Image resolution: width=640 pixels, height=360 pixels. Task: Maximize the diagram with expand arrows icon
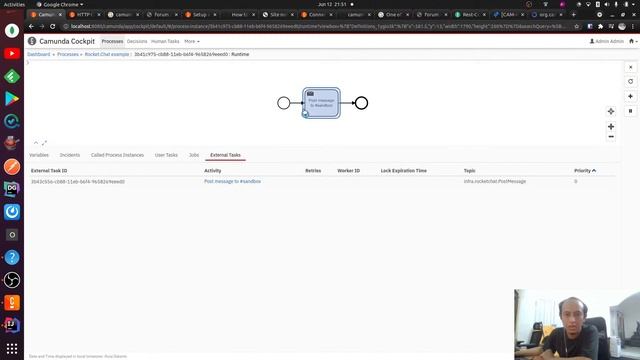(x=44, y=143)
